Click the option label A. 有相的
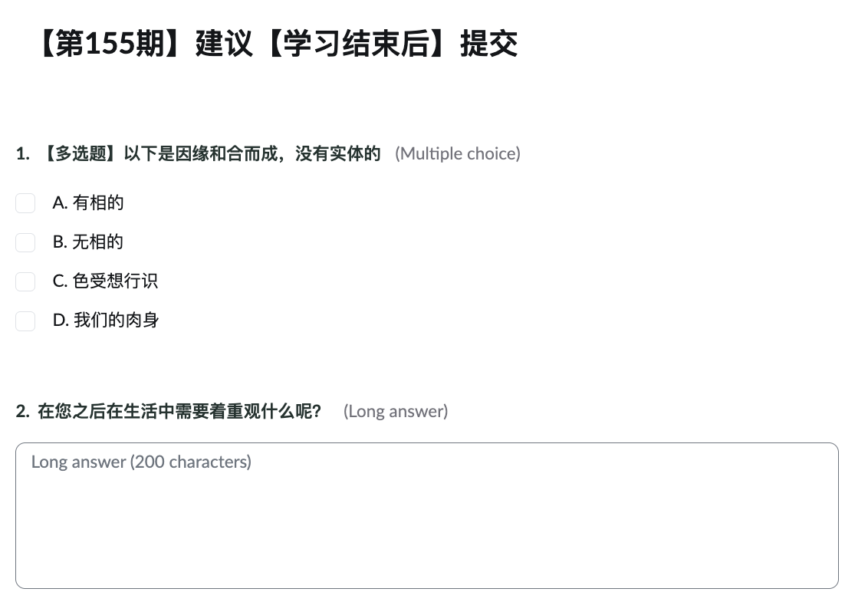 pos(88,203)
